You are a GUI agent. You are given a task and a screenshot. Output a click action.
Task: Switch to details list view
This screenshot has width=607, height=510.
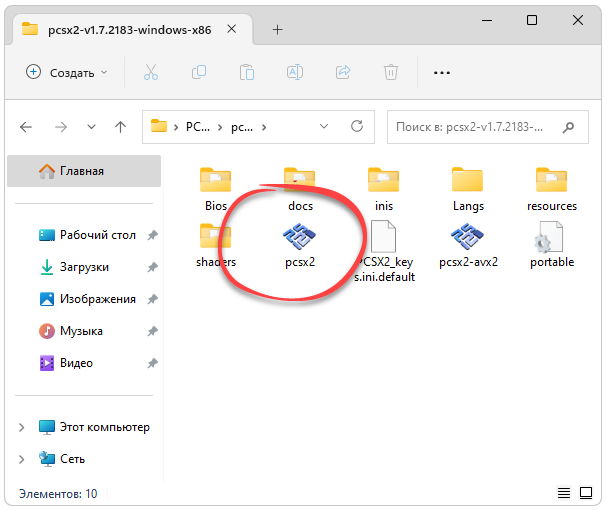pos(564,493)
